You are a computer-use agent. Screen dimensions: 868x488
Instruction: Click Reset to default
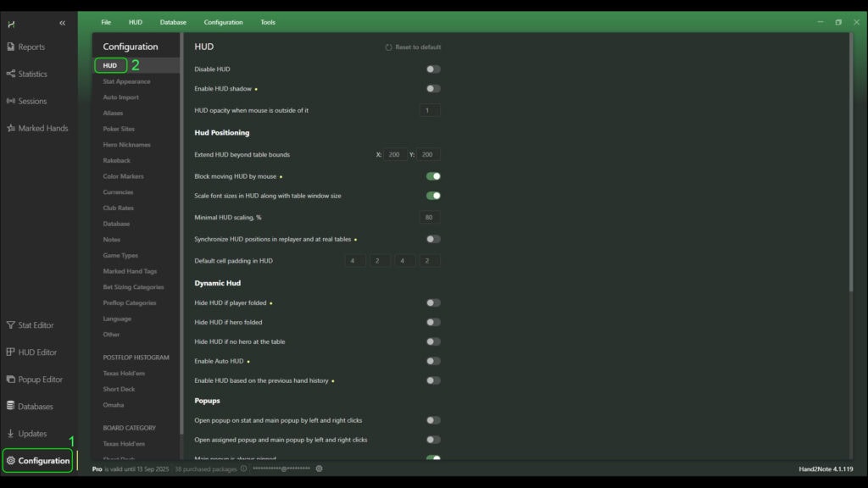coord(414,47)
